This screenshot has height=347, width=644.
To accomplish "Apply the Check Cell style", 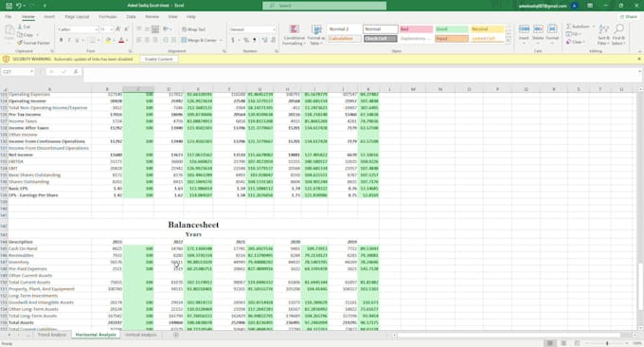I will (381, 39).
